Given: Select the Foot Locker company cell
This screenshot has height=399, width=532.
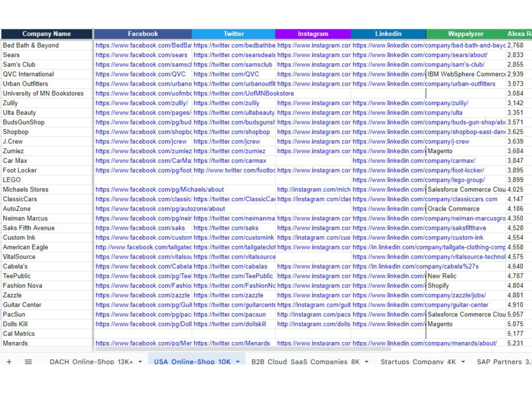Looking at the screenshot, I should [x=46, y=170].
